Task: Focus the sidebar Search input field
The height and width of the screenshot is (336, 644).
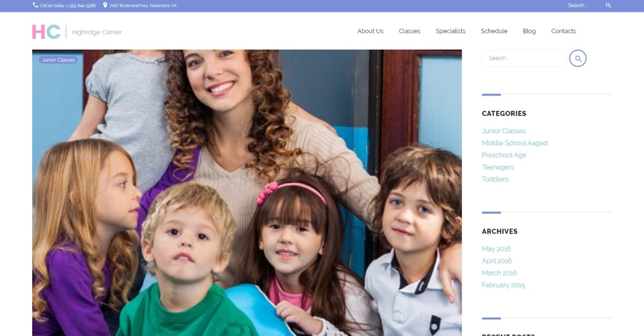Action: (x=524, y=58)
